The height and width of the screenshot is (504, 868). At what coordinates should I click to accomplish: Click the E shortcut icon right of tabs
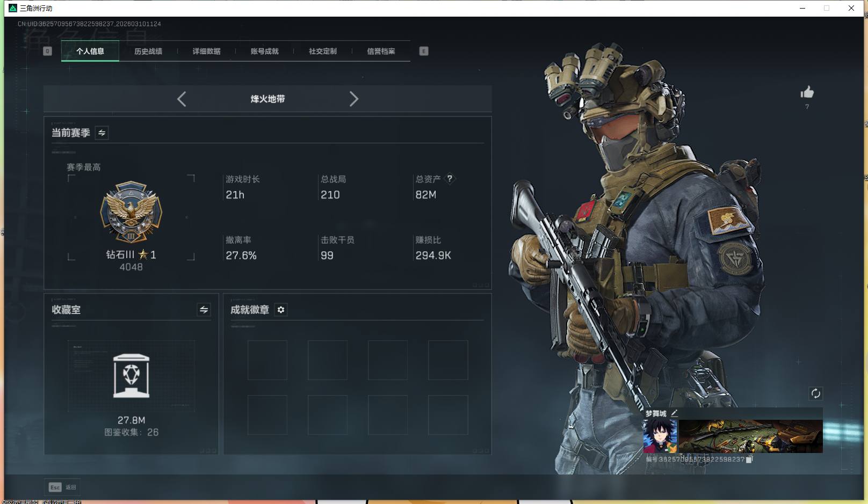coord(424,51)
